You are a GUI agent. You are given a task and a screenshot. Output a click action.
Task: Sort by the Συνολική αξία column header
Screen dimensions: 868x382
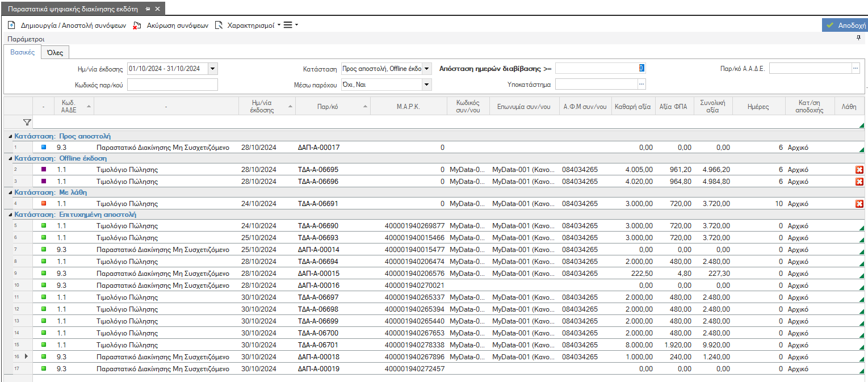click(714, 106)
